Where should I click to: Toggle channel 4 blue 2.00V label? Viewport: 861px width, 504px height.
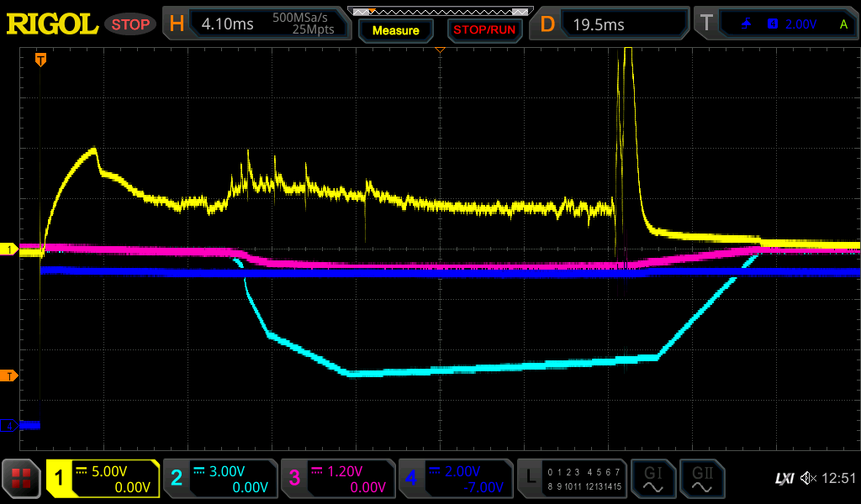click(454, 479)
